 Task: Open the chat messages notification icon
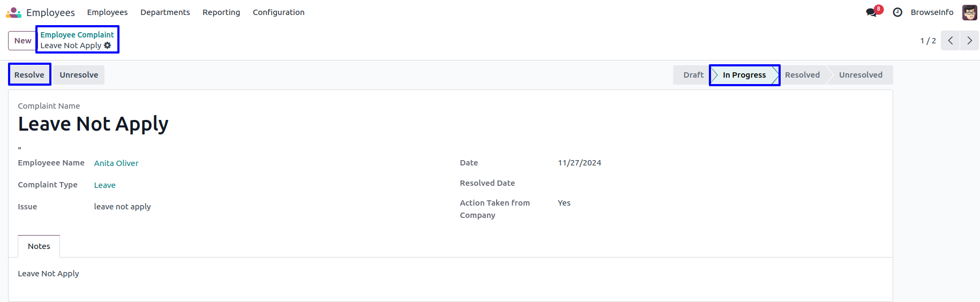872,12
